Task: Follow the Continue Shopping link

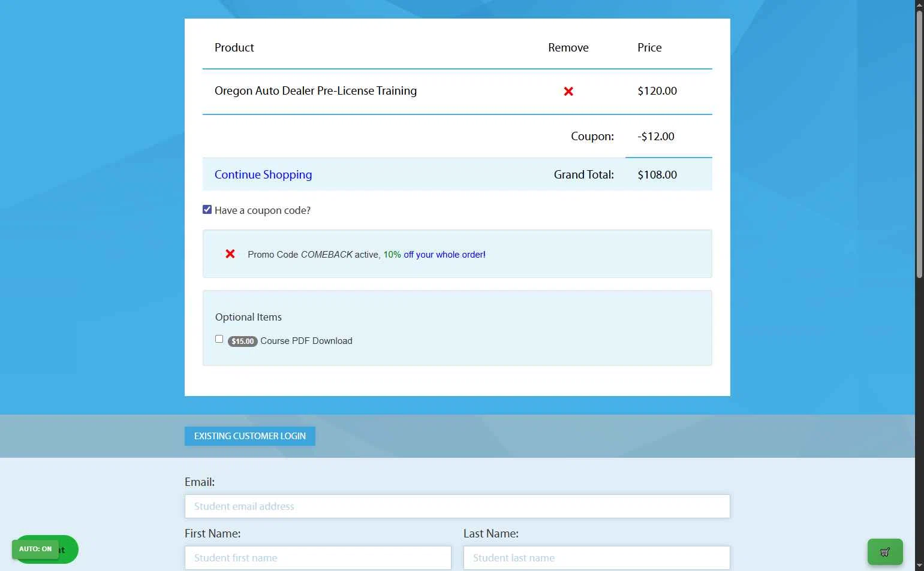Action: [x=263, y=174]
